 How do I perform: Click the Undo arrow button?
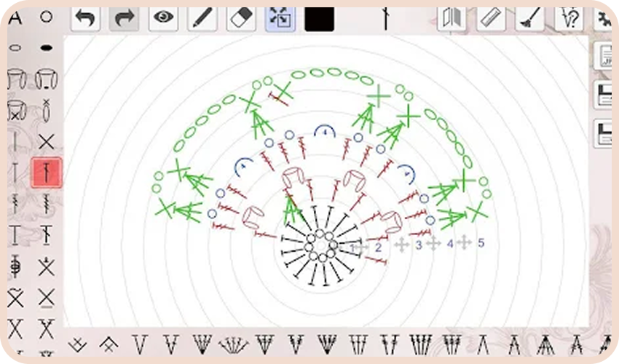click(x=85, y=18)
